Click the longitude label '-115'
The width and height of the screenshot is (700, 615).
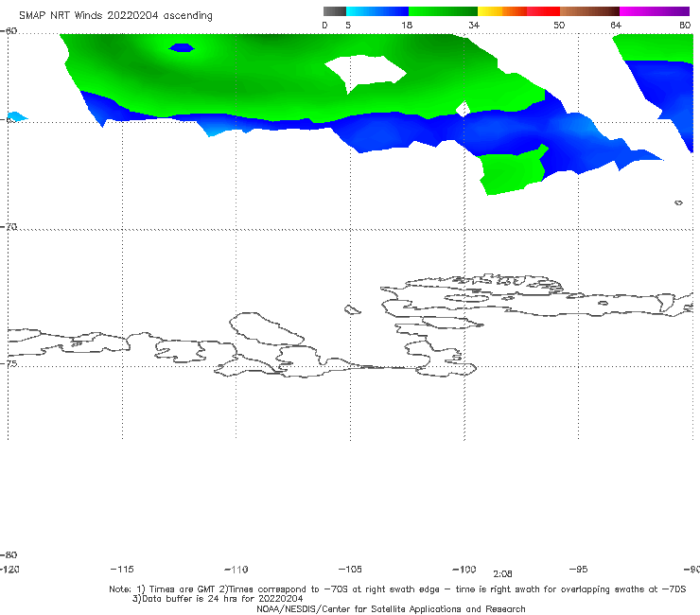tap(122, 569)
